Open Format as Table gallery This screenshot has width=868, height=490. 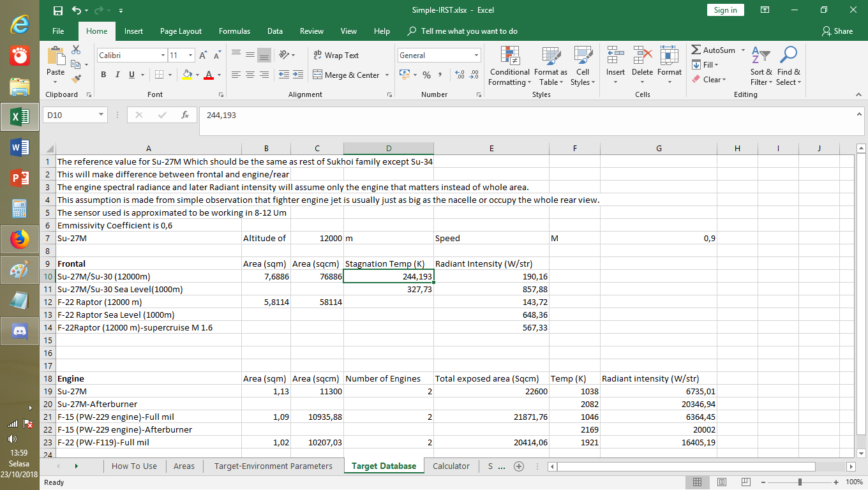point(550,66)
